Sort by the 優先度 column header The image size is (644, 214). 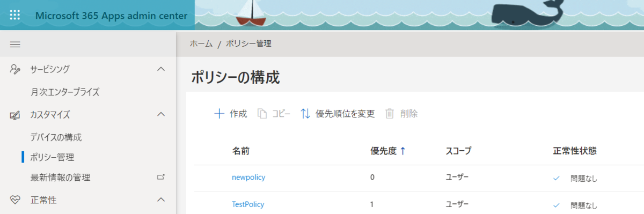click(384, 151)
